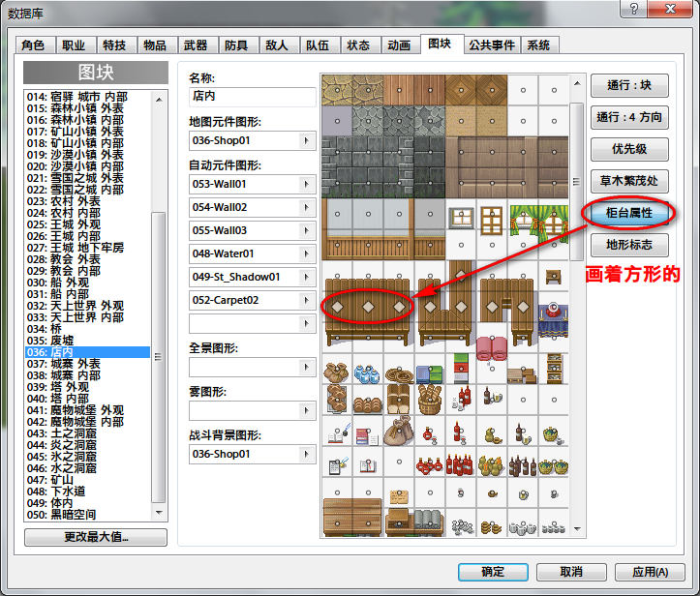
Task: Open the 048-Water01 autotile dropdown
Action: [x=306, y=253]
